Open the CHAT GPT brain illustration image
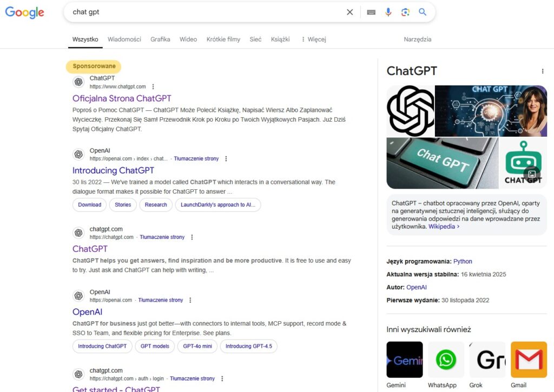This screenshot has height=392, width=554. pos(491,111)
